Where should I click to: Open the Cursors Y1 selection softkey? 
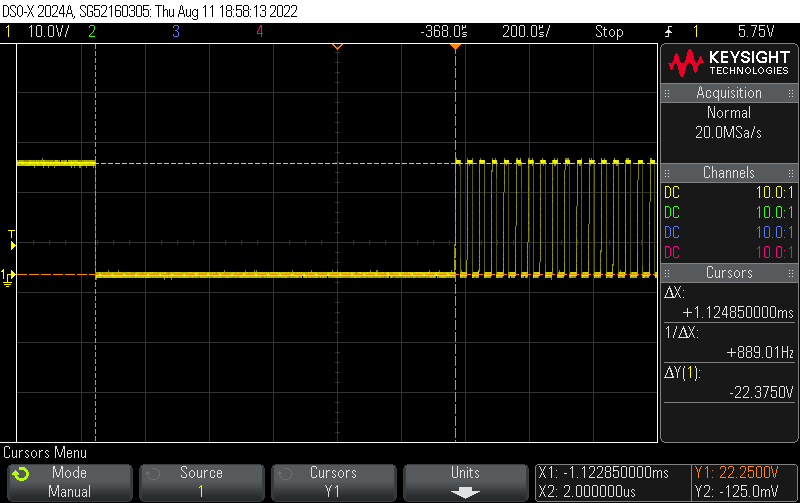tap(334, 483)
